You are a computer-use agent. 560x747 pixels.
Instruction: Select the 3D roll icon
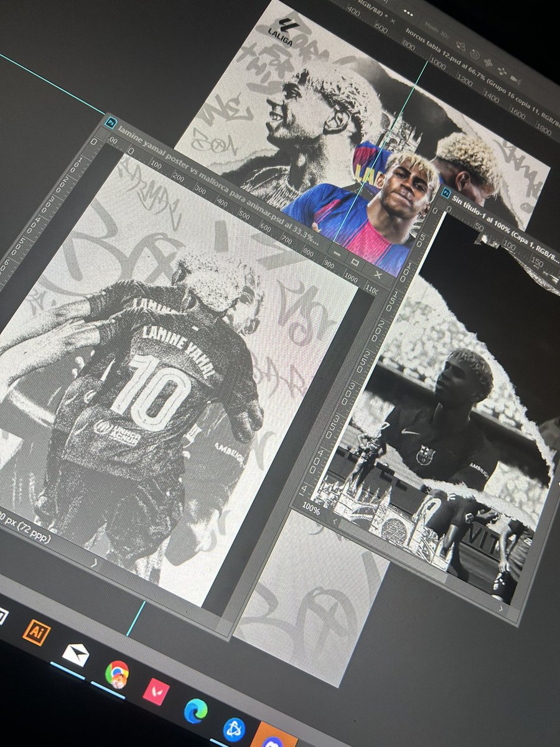[x=475, y=54]
